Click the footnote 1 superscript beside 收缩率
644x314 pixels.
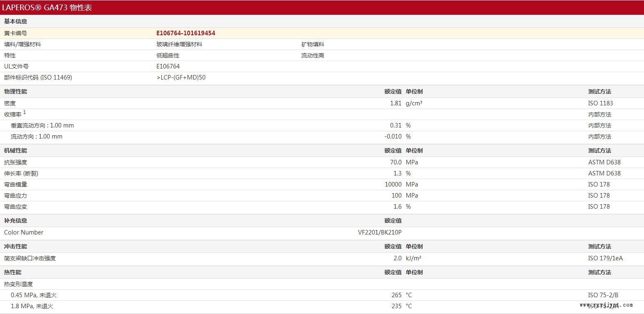click(25, 112)
